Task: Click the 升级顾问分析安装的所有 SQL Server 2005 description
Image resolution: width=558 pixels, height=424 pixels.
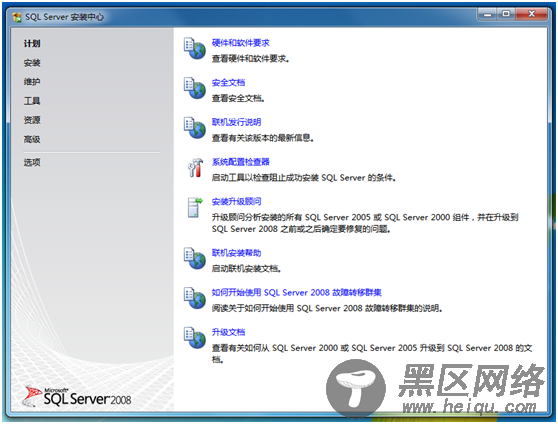Action: tap(365, 223)
